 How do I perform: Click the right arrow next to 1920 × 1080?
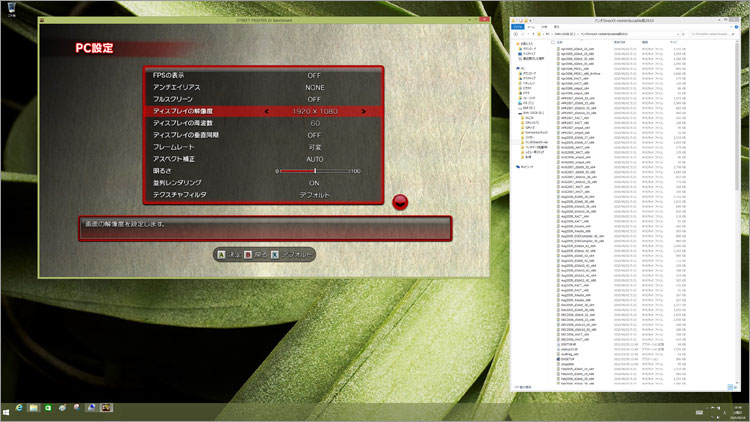pos(363,111)
